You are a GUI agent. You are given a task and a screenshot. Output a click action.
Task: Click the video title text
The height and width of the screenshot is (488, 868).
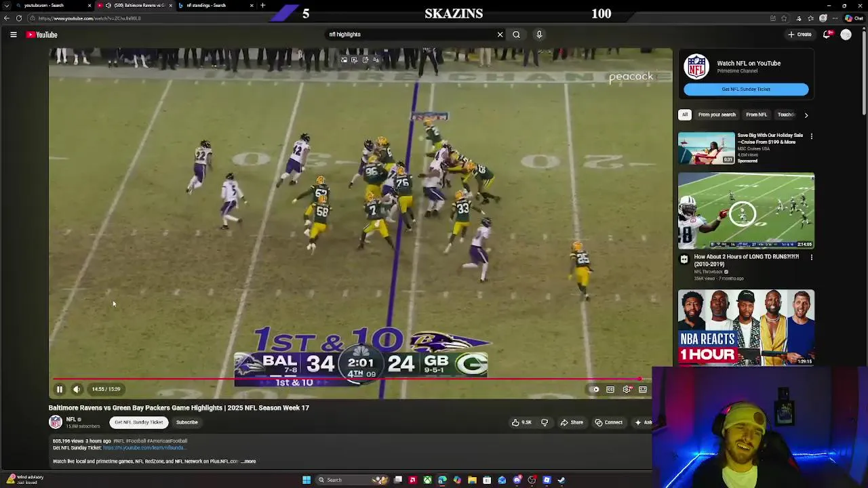[x=178, y=408]
